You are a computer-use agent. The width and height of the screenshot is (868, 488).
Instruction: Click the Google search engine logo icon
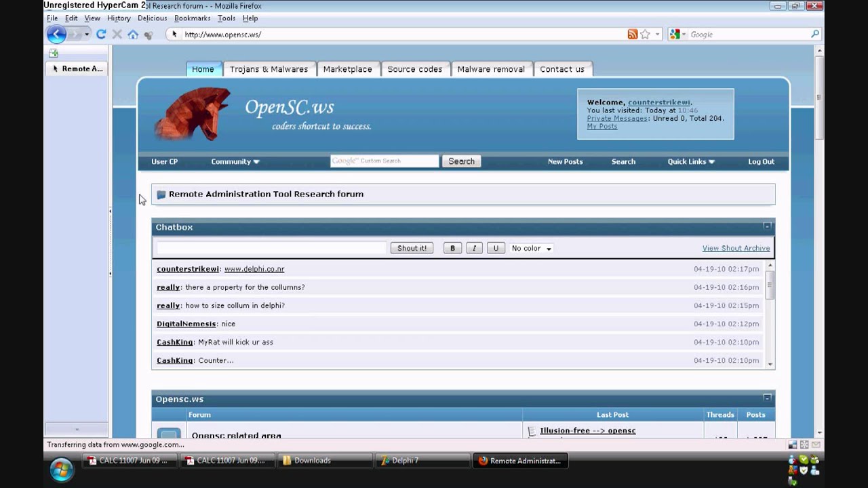674,34
